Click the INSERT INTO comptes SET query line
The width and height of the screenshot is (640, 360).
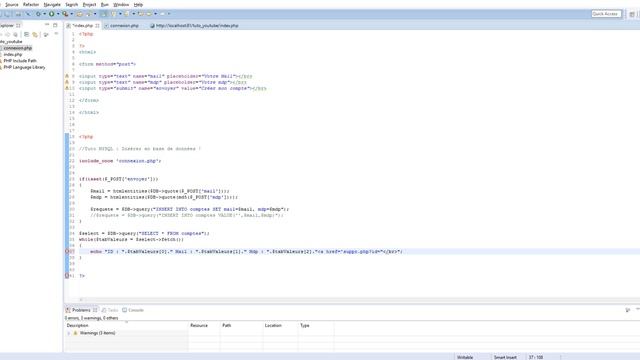pos(189,209)
